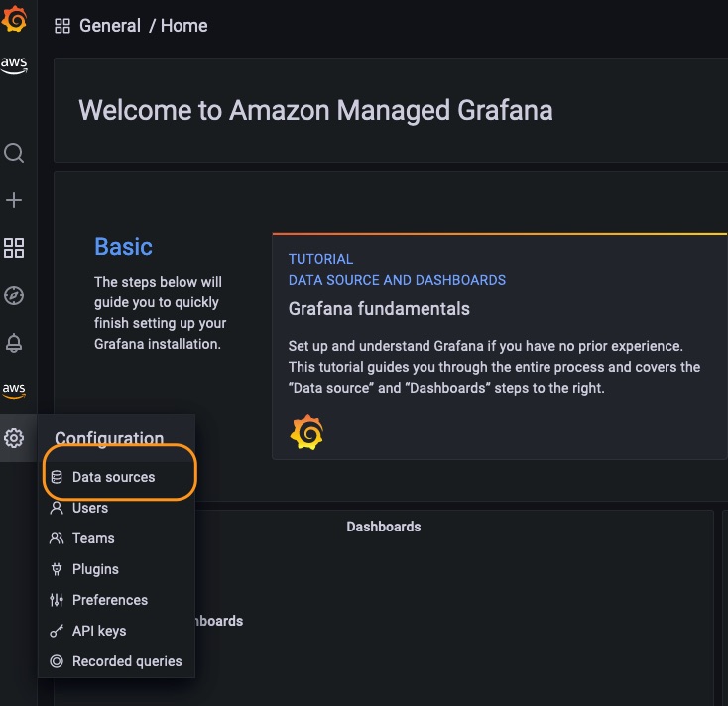Open the Dashboards grid icon in sidebar

click(14, 248)
